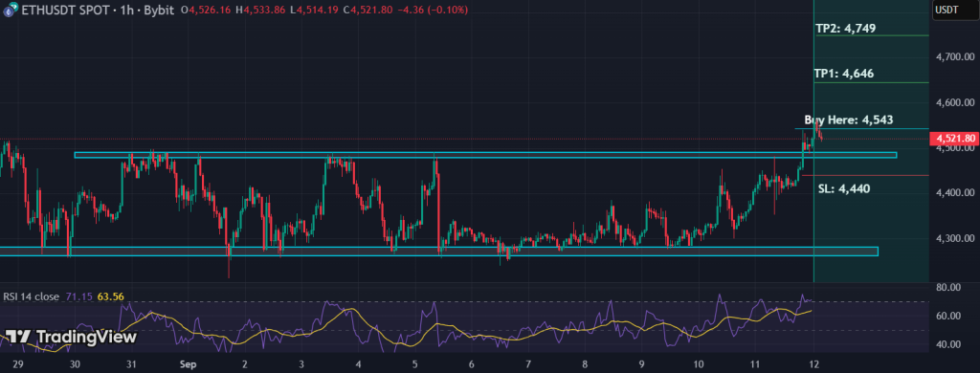Open the RSI 14 close indicator legend

[32, 296]
